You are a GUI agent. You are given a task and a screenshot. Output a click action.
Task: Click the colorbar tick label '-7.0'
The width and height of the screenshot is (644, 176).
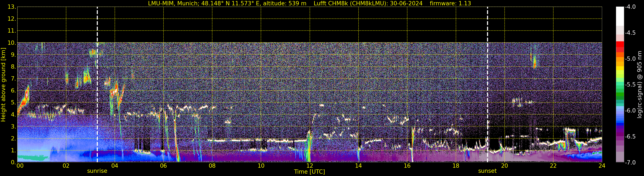[x=630, y=163]
